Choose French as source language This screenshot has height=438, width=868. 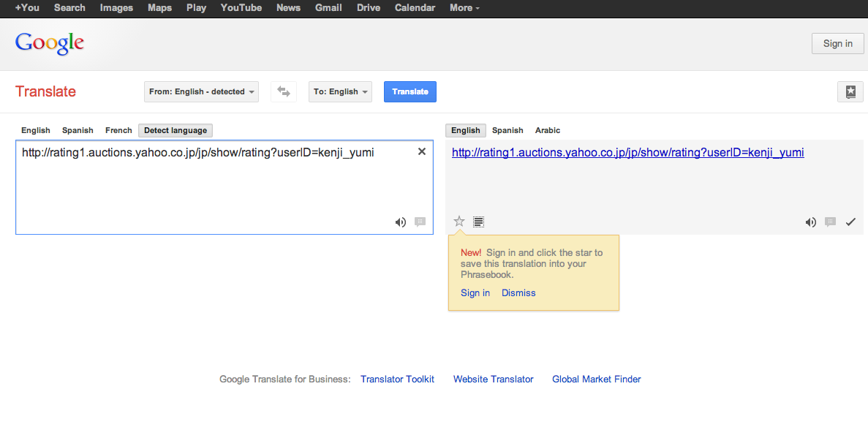[118, 130]
